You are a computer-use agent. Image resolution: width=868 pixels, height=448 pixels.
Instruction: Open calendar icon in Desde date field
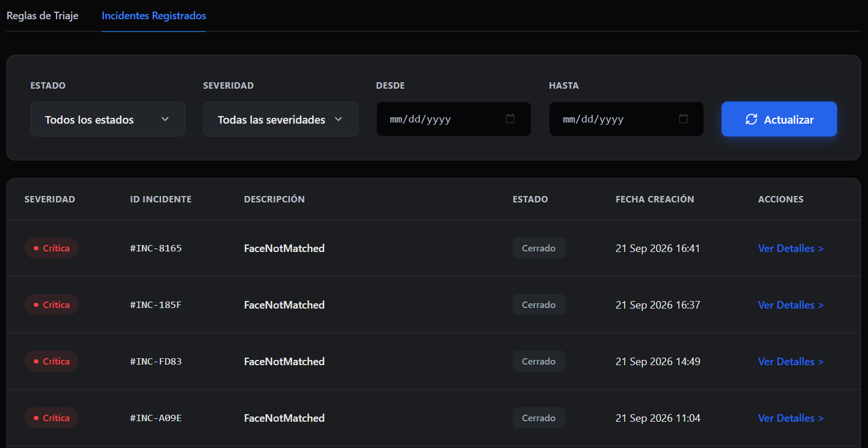click(x=510, y=119)
